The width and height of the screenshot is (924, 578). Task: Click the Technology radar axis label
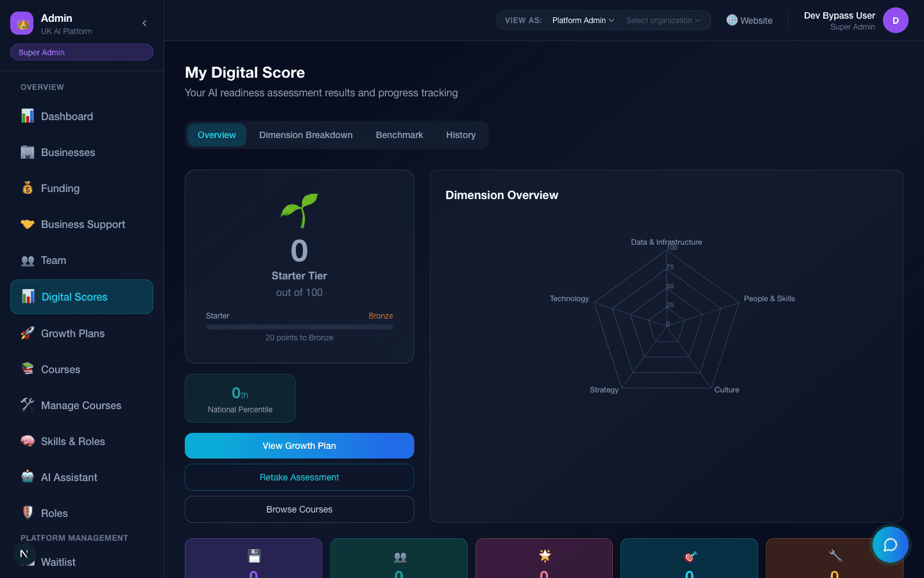(x=569, y=299)
